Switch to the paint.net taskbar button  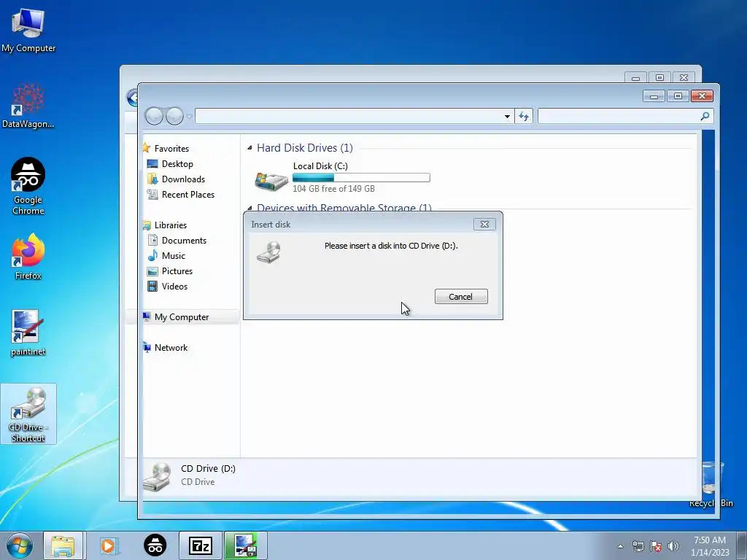[x=245, y=545]
